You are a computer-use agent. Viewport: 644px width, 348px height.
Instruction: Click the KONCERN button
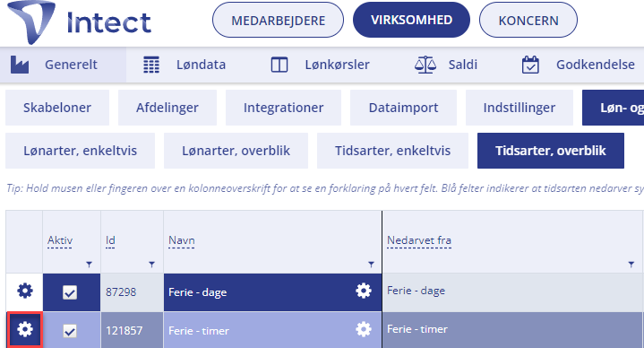(x=528, y=20)
